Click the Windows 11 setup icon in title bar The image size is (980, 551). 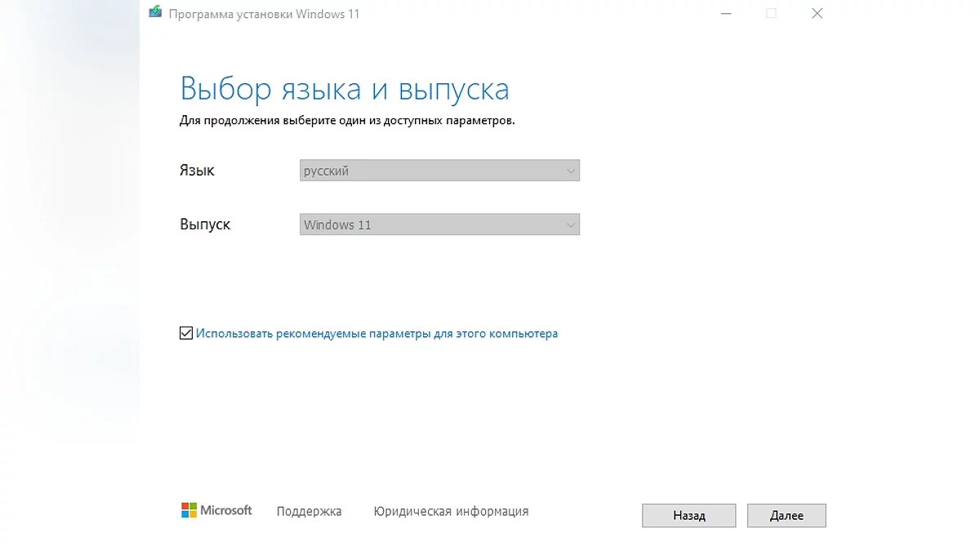[154, 14]
